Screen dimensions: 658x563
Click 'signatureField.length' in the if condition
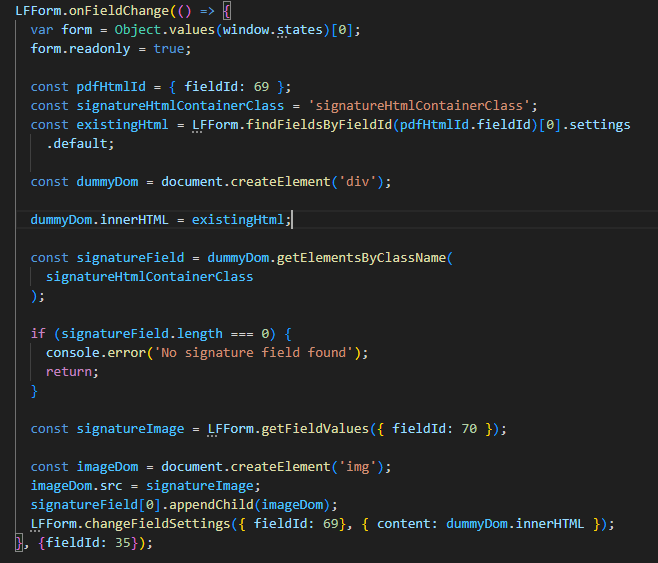(142, 334)
